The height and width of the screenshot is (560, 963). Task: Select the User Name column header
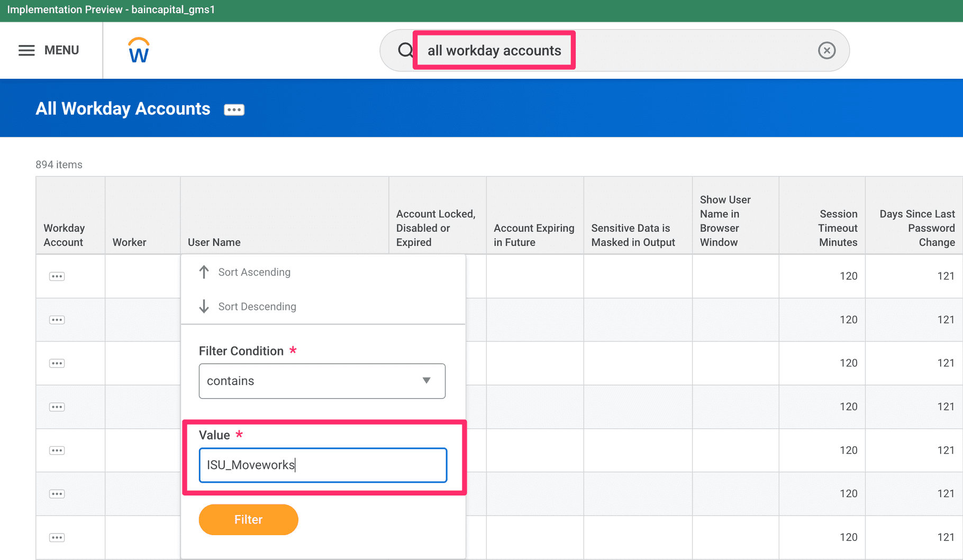(285, 216)
